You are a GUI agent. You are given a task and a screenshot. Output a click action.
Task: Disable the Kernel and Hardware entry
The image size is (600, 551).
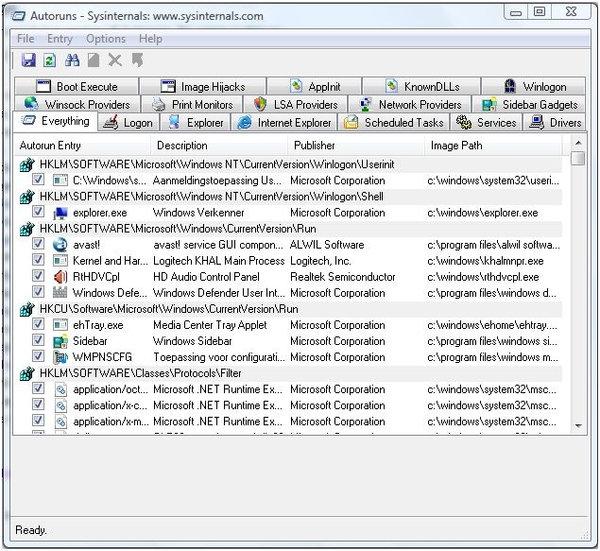(38, 259)
